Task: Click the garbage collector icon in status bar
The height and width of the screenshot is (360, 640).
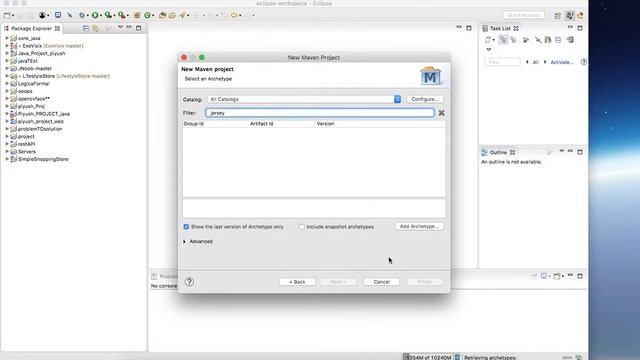Action: [x=458, y=357]
